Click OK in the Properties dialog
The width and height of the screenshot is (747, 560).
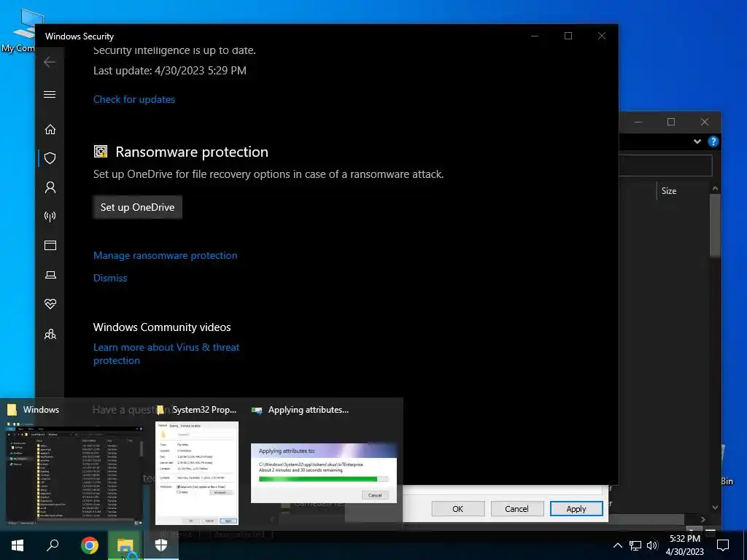tap(458, 508)
